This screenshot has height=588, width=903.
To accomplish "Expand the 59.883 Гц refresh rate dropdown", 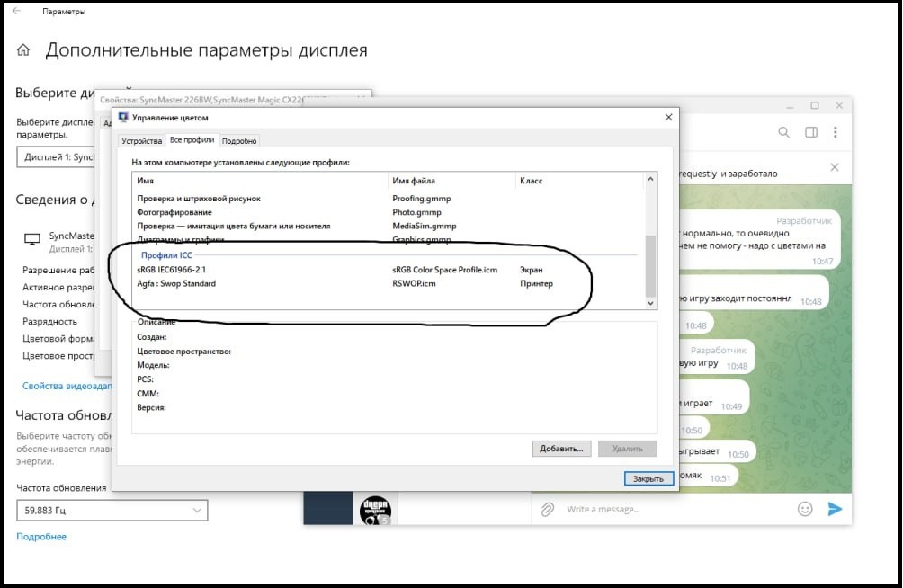I will pos(112,511).
